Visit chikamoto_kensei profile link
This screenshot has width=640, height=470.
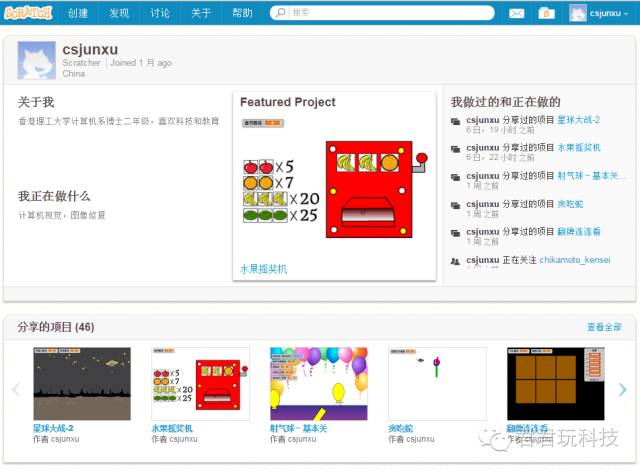tap(575, 260)
